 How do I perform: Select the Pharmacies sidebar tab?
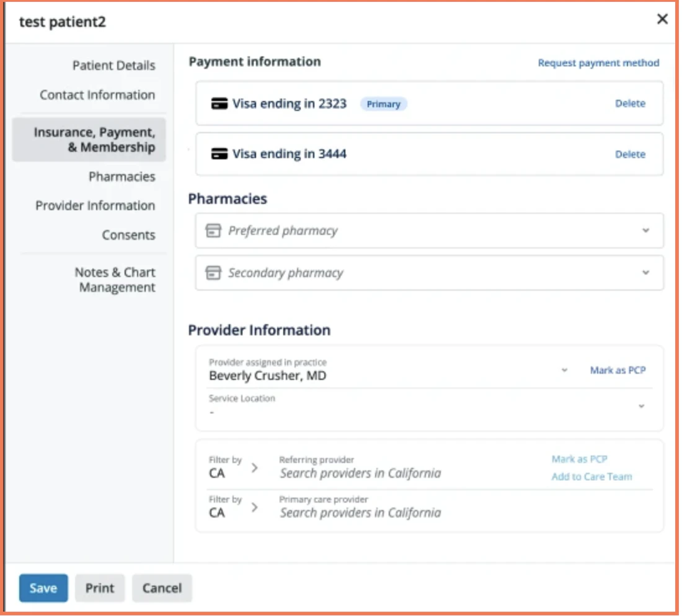tap(122, 177)
